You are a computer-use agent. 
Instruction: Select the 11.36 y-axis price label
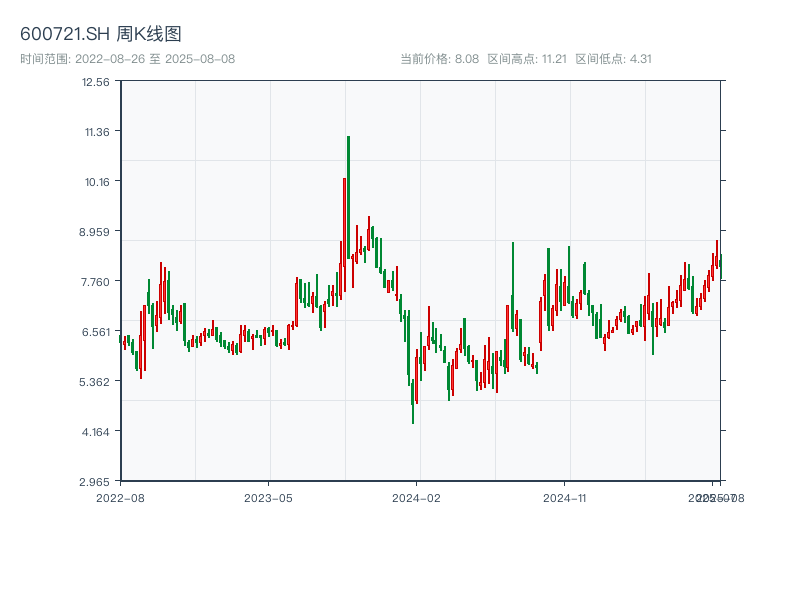click(96, 132)
